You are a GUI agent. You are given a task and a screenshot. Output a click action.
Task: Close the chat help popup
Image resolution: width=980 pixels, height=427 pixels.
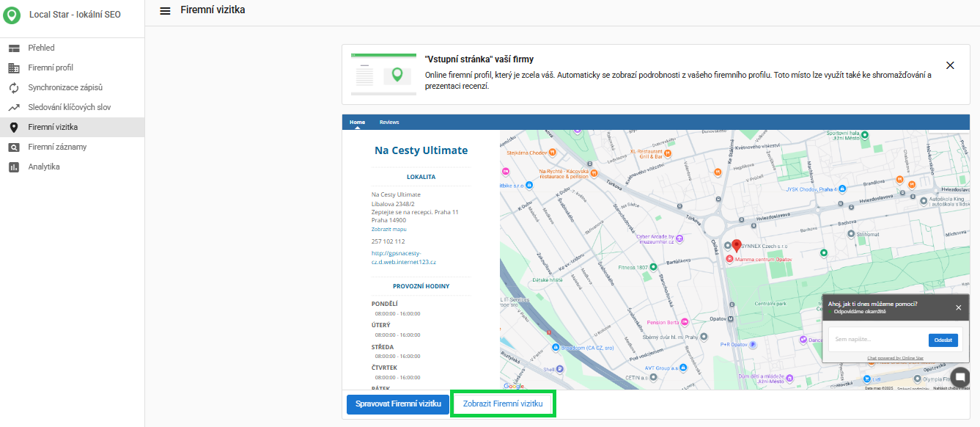point(958,307)
